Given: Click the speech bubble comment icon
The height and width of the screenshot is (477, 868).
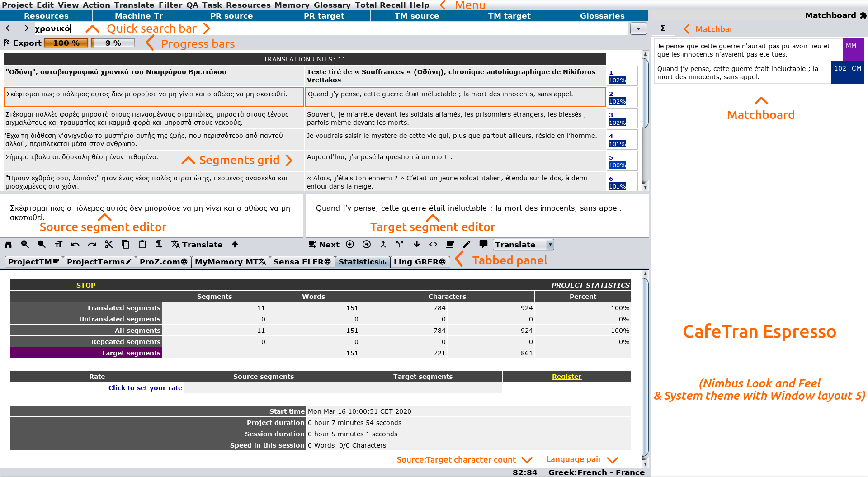Looking at the screenshot, I should pos(483,245).
